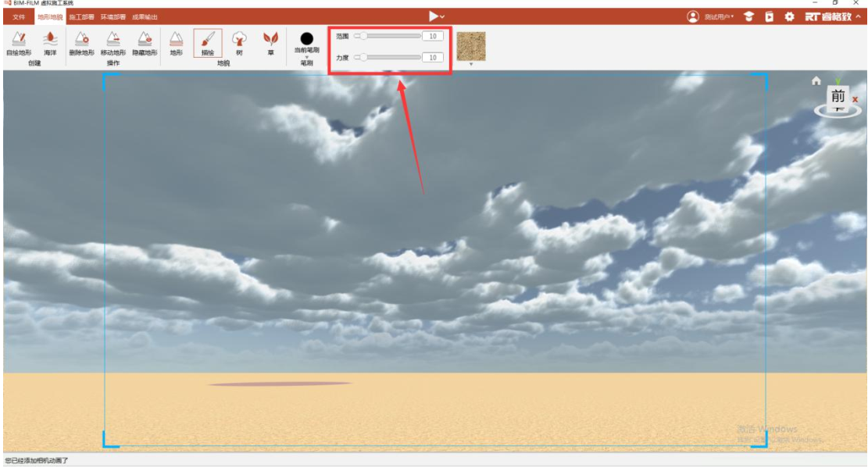Select the 自绘地形 terrain drawing tool
Image resolution: width=868 pixels, height=468 pixels.
pyautogui.click(x=19, y=43)
